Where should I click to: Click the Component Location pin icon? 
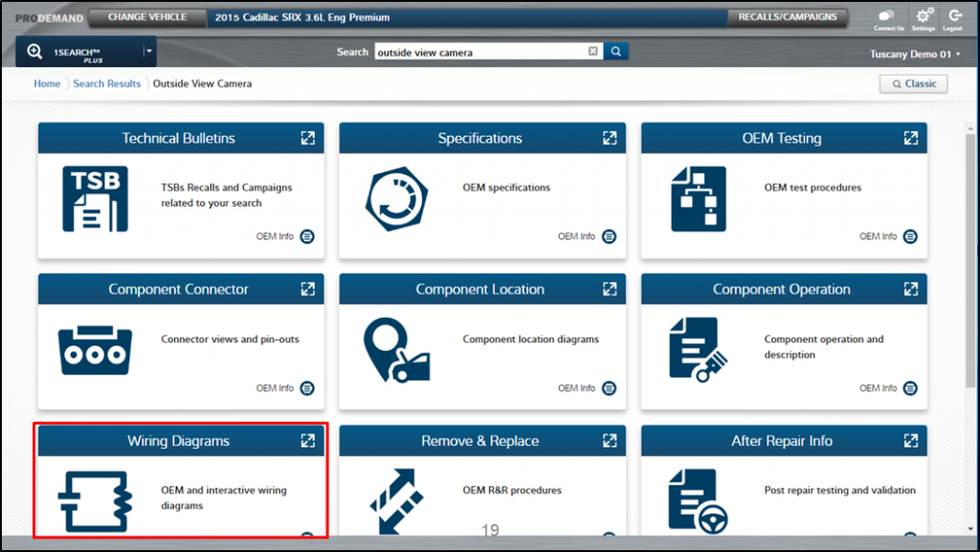[x=396, y=350]
